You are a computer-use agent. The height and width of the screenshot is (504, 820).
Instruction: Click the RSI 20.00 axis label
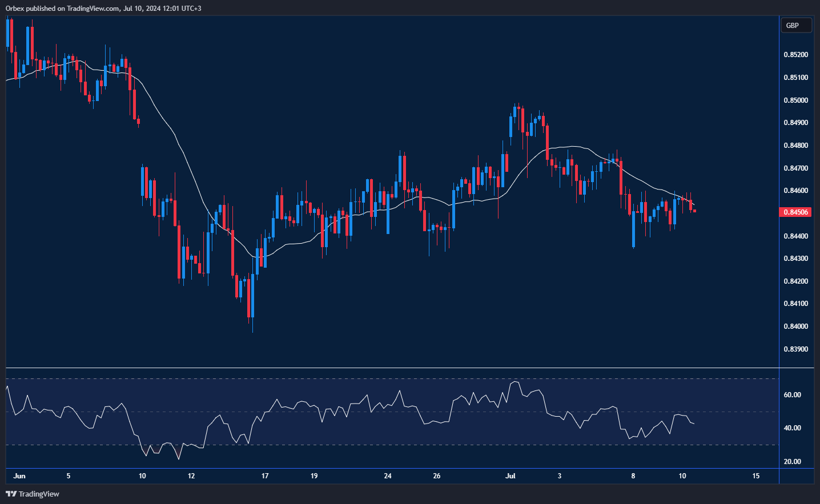[792, 462]
